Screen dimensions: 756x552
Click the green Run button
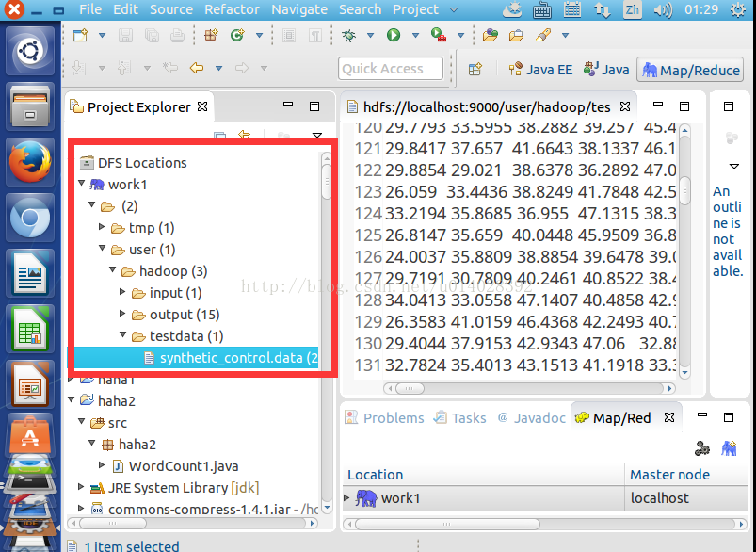[x=394, y=35]
